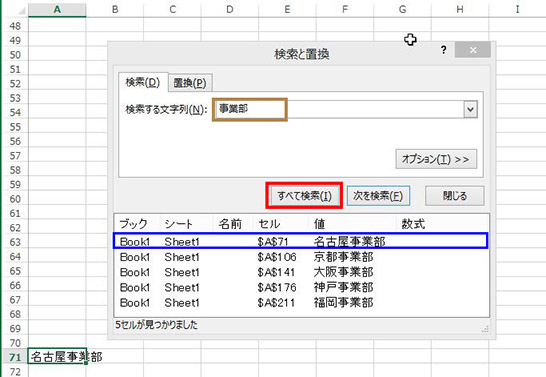Click the 数式 column header
The image size is (546, 377).
click(x=442, y=224)
